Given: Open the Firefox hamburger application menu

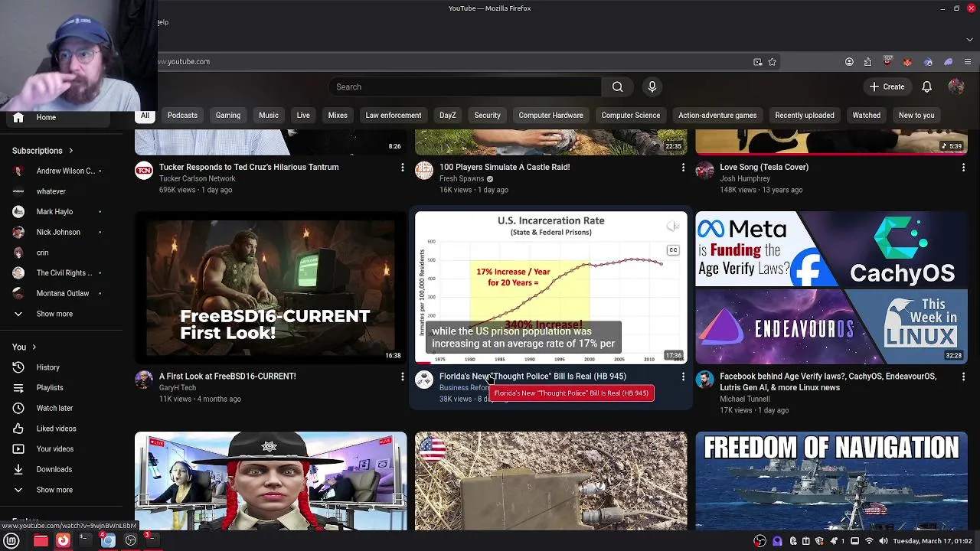Looking at the screenshot, I should tap(969, 62).
